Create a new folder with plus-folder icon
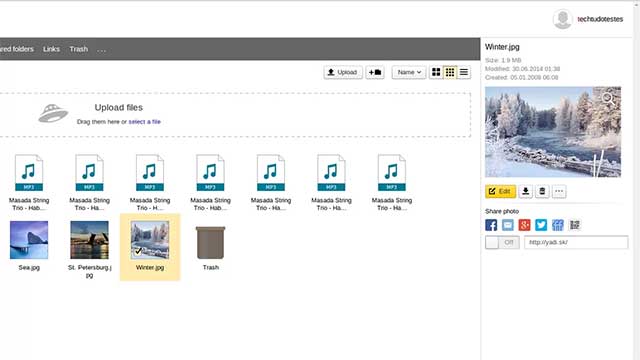Screen dimensions: 640x360 point(375,72)
